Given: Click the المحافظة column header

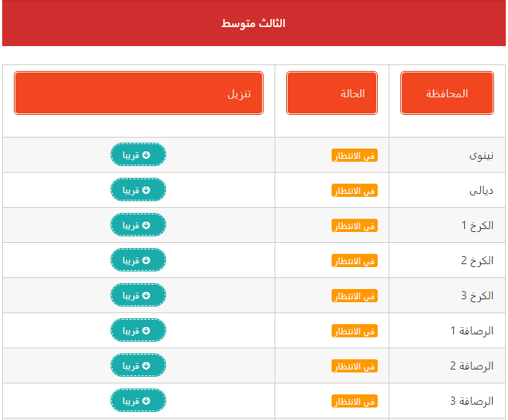Looking at the screenshot, I should 447,93.
